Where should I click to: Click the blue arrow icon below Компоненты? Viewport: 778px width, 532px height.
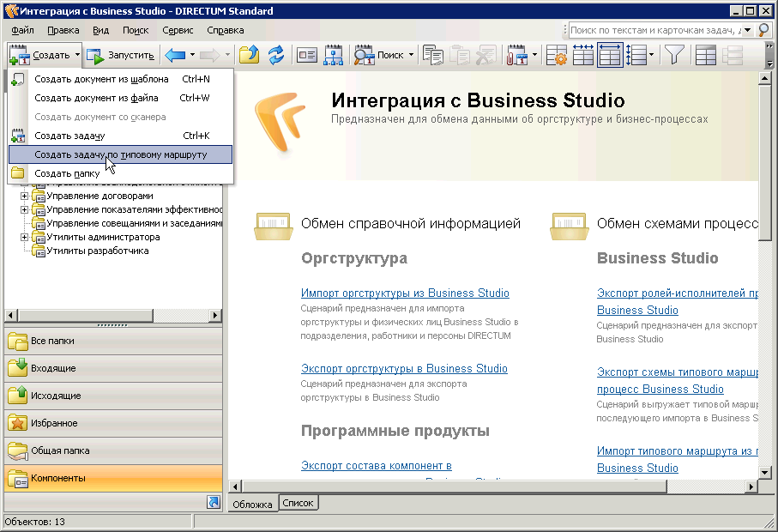pos(214,502)
